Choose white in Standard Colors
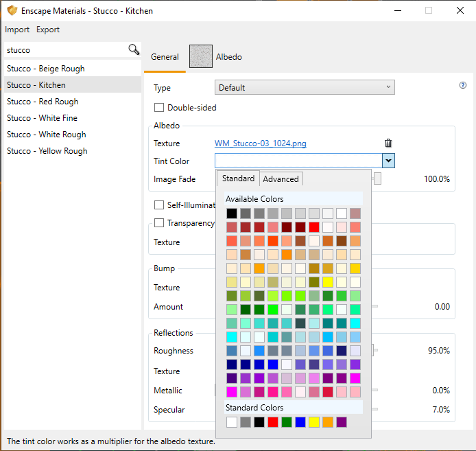The image size is (476, 451). [x=232, y=422]
